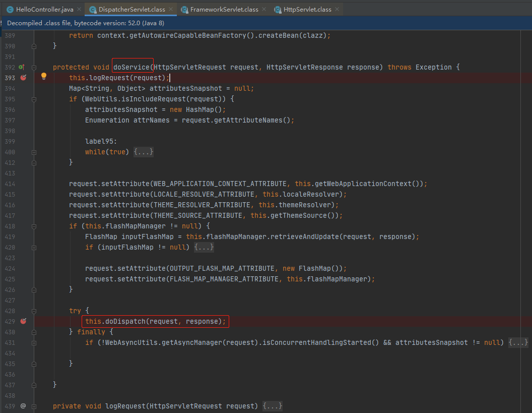Click the lightbulb quick-fix icon on line 393

43,76
